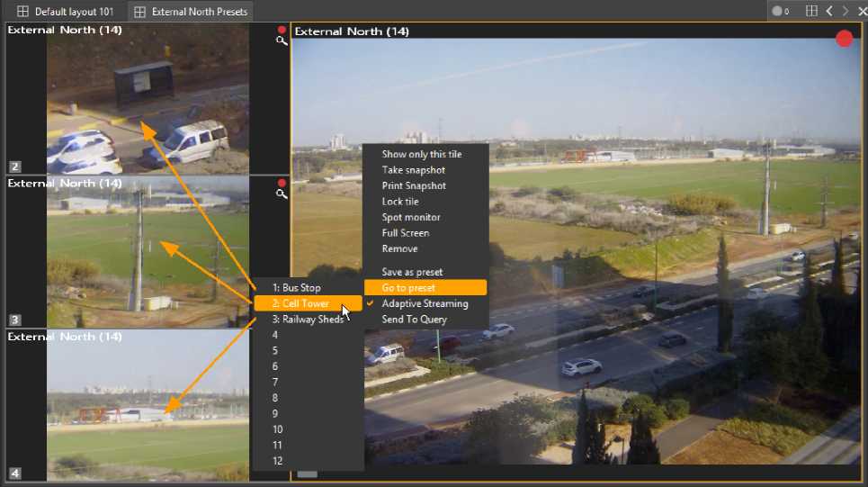
Task: Go to the next layout with right arrow
Action: pos(845,12)
